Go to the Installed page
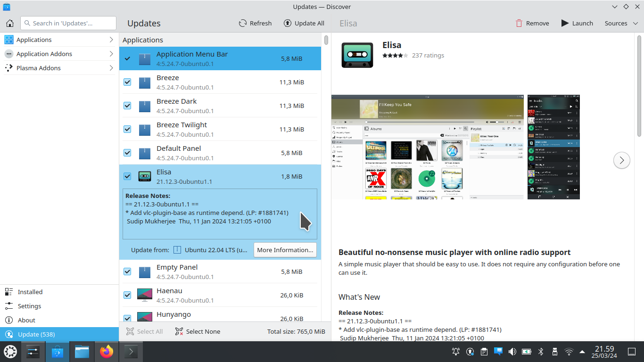644x362 pixels. tap(59, 292)
